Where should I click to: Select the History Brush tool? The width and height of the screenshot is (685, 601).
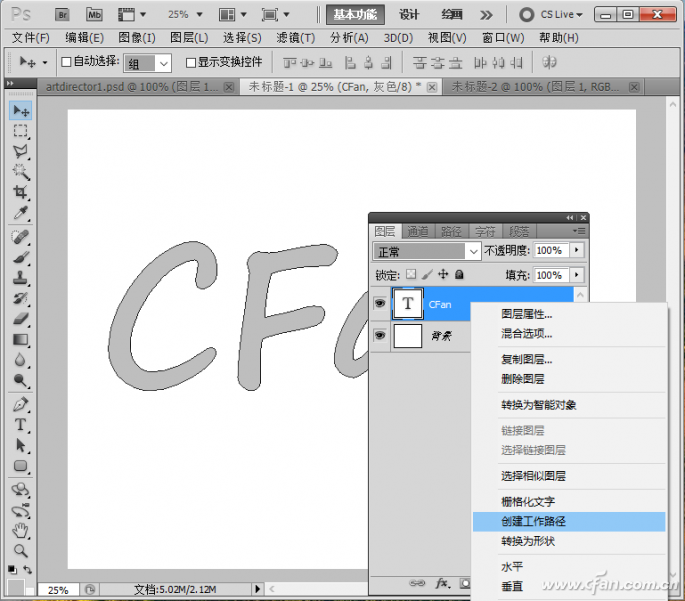coord(20,298)
